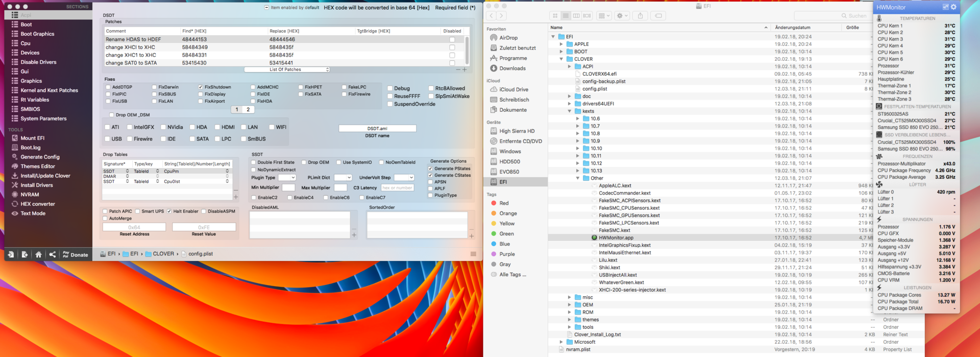980x357 pixels.
Task: Open Kernel and Kext Patches section
Action: coord(49,90)
